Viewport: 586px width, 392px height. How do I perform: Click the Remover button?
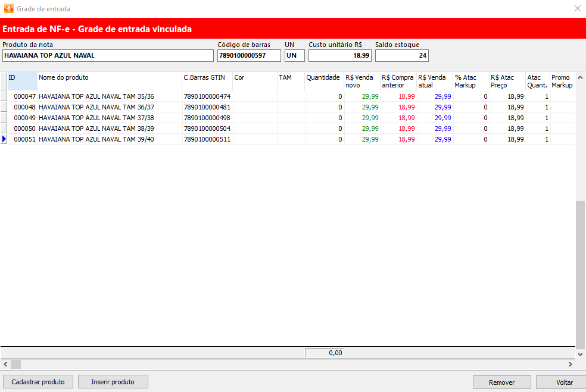(501, 382)
